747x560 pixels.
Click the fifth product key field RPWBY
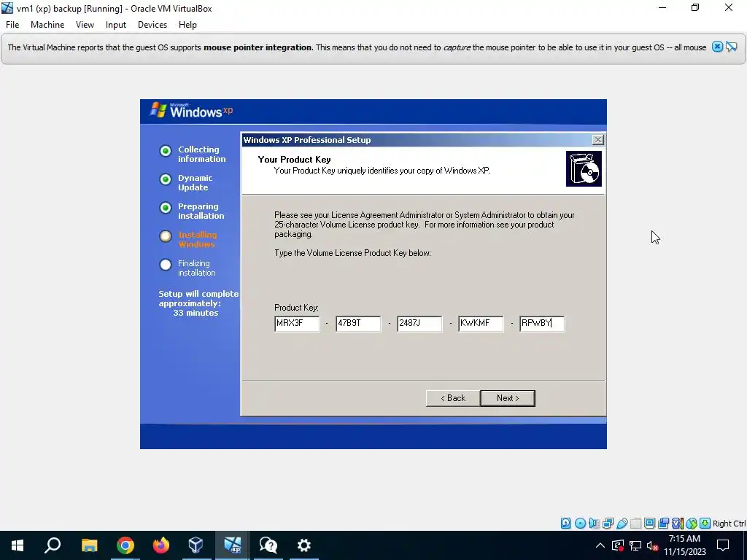(542, 323)
